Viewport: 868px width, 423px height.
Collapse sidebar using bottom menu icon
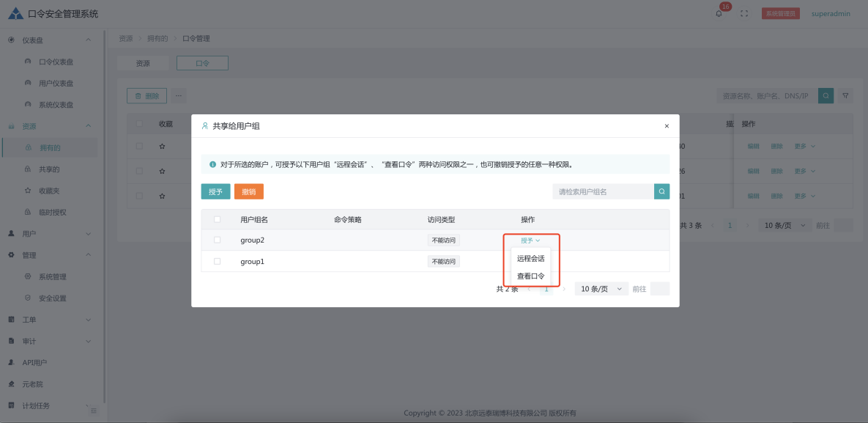(93, 411)
